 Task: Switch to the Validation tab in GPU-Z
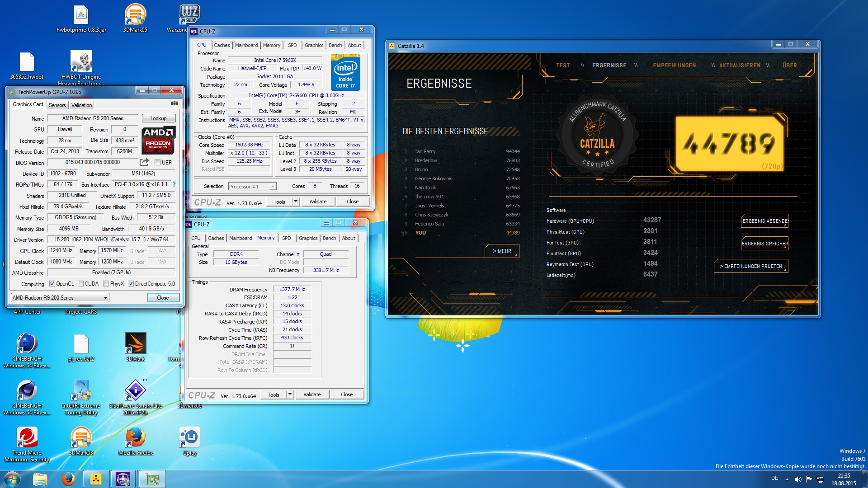81,105
